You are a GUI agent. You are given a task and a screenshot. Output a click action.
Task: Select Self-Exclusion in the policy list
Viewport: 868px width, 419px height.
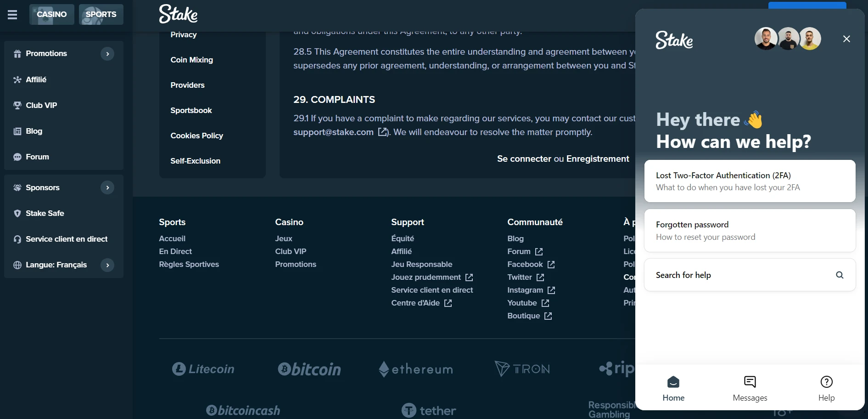(x=195, y=161)
